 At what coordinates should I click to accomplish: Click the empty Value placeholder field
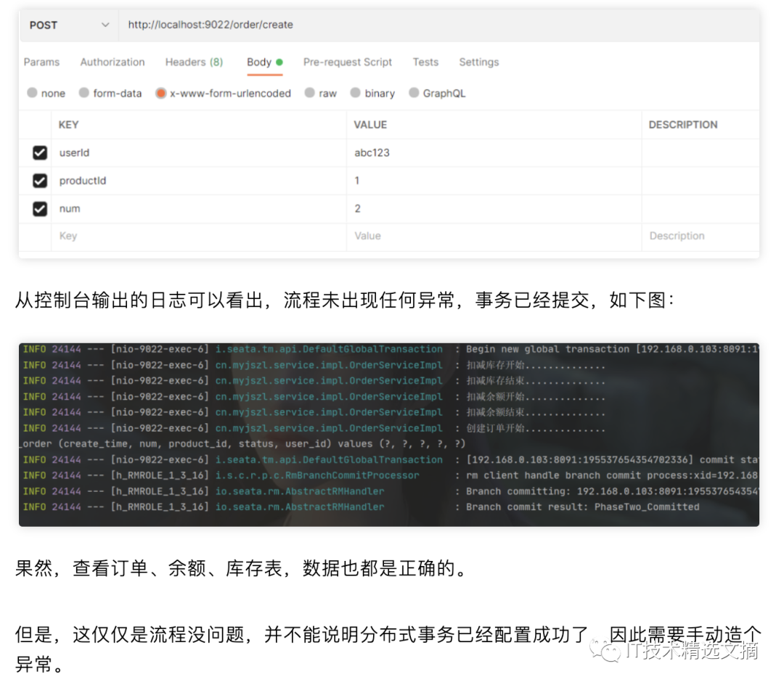tap(494, 237)
